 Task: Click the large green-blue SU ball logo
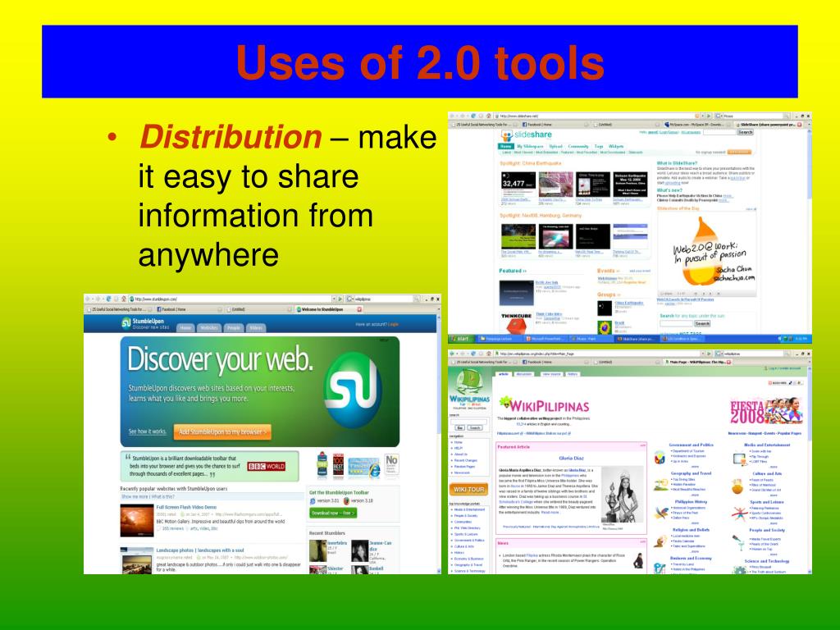pyautogui.click(x=353, y=390)
